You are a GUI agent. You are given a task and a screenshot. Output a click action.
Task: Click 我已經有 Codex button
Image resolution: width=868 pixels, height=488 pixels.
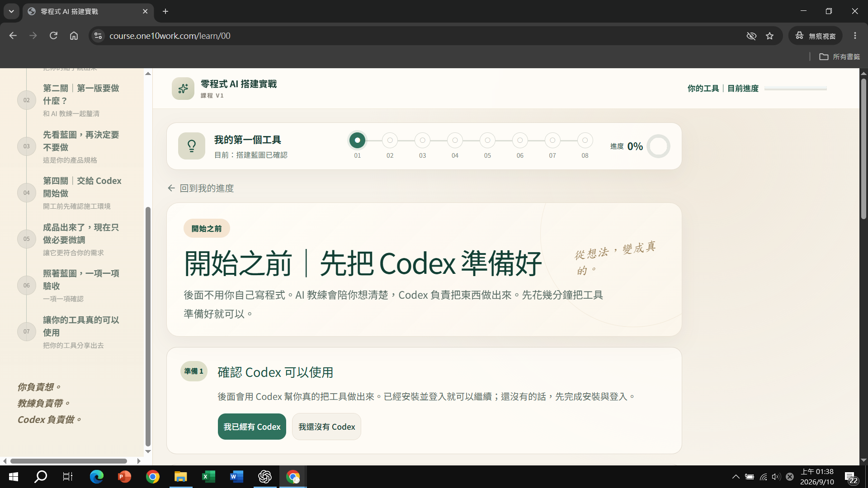pyautogui.click(x=252, y=427)
